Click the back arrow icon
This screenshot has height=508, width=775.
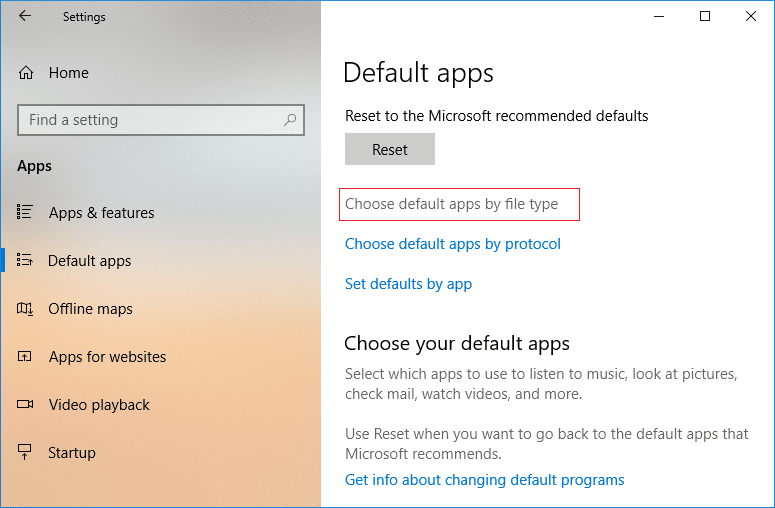point(25,16)
